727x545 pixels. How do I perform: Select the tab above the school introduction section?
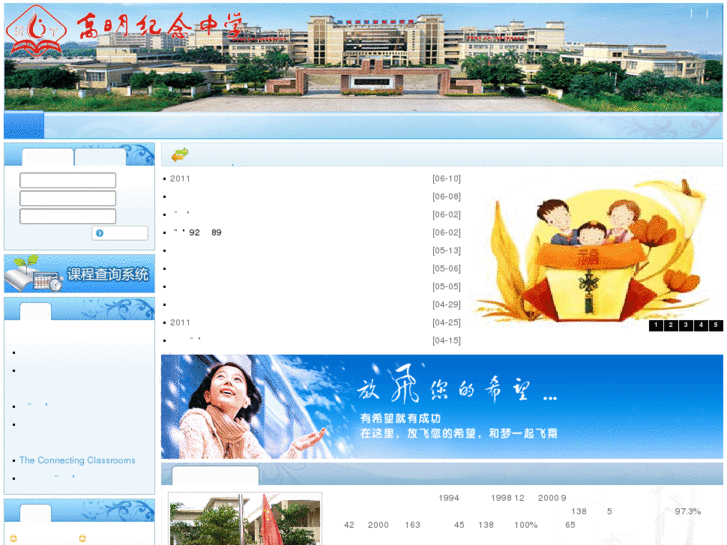215,475
